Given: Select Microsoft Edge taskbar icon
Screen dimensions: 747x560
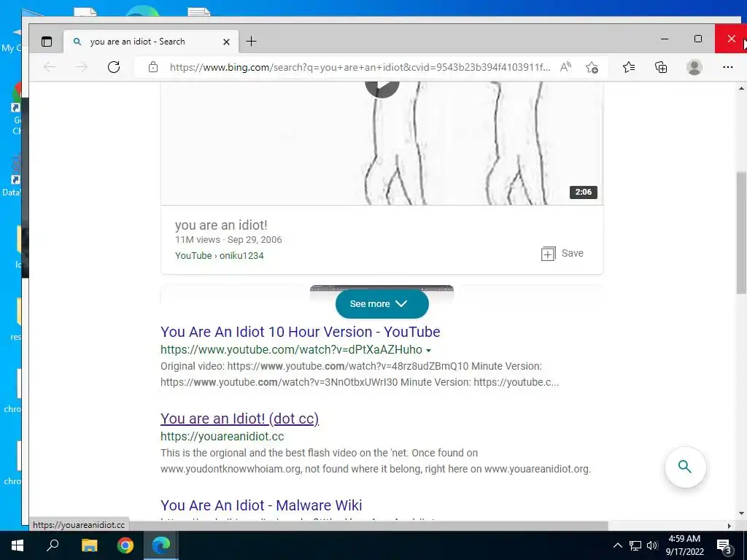Looking at the screenshot, I should (161, 545).
